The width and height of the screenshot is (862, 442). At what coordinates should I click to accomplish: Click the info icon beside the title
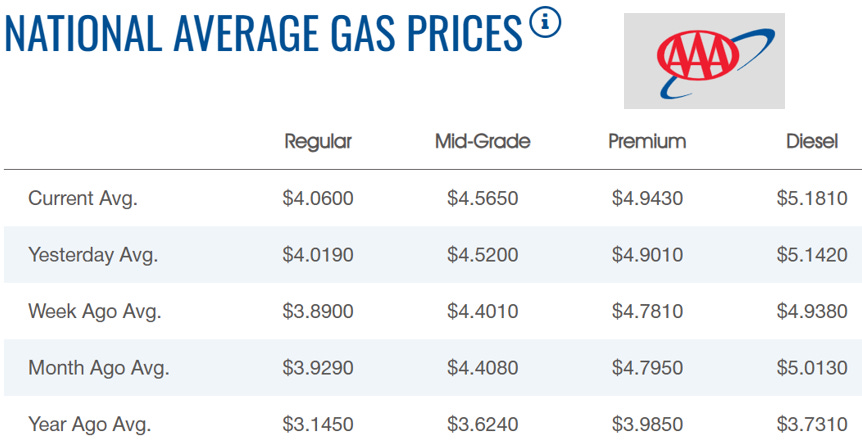pos(545,23)
